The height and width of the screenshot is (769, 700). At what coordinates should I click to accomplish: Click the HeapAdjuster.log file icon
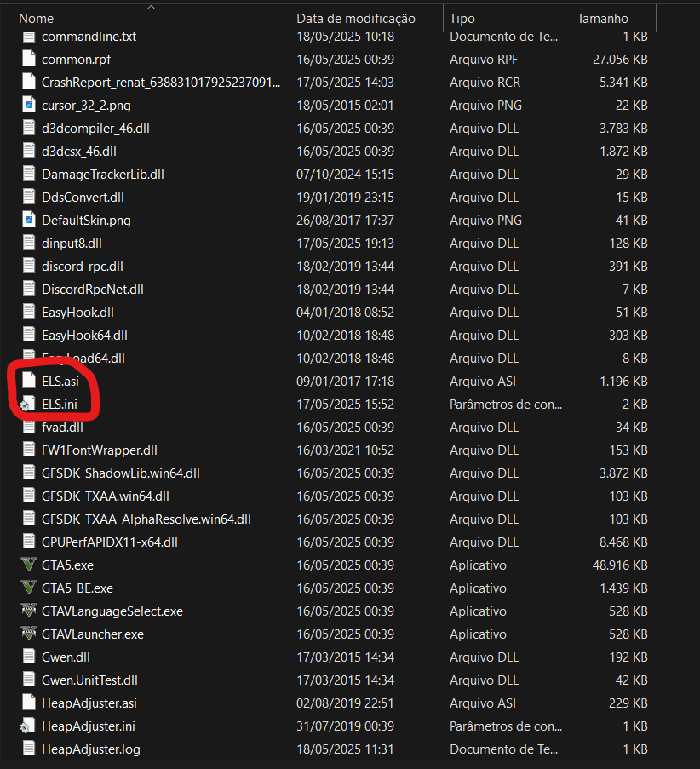[29, 749]
